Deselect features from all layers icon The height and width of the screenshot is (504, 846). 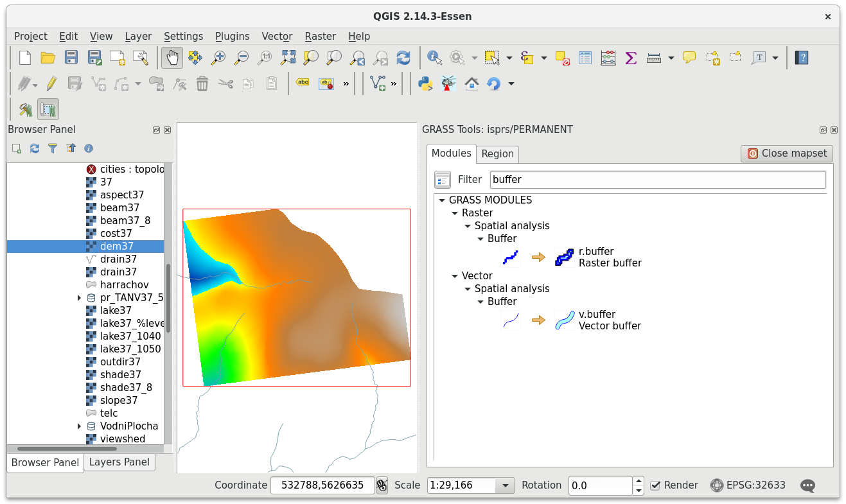pyautogui.click(x=562, y=58)
